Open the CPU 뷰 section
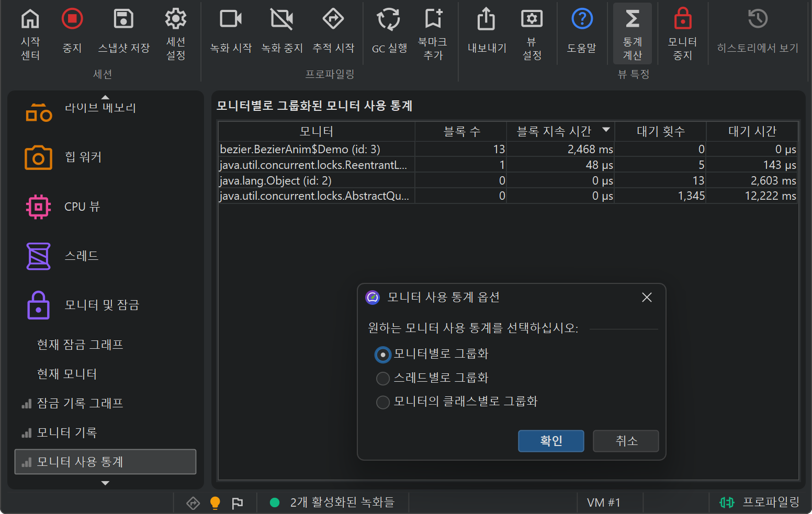Screen dimensions: 812x514 (x=82, y=207)
